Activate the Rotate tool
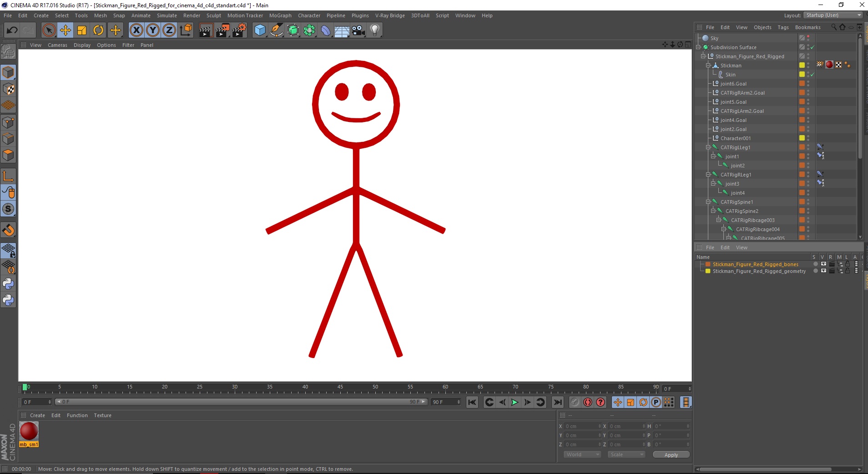The image size is (868, 474). click(x=98, y=30)
